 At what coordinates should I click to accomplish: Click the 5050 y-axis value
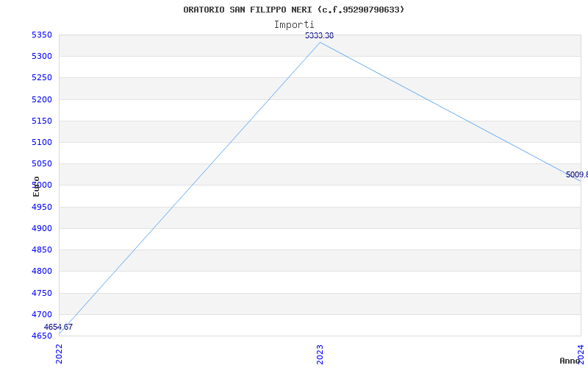42,164
